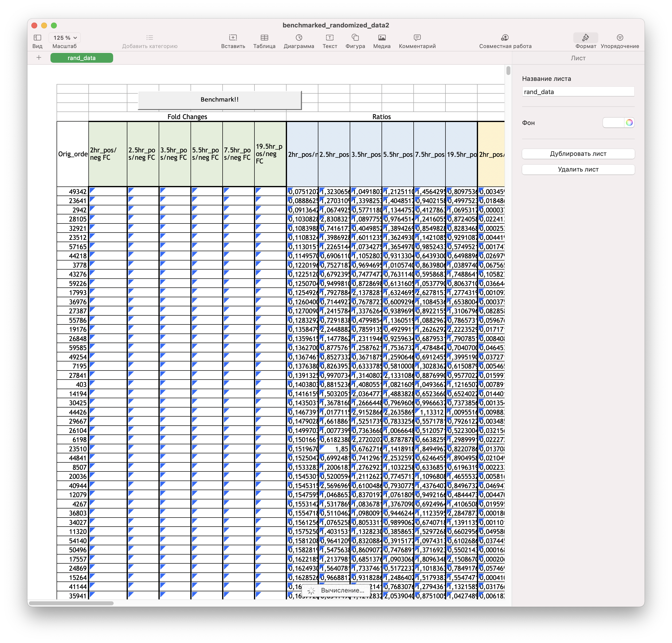This screenshot has height=643, width=672.
Task: Click the Media (Медиа) toolbar icon
Action: pyautogui.click(x=382, y=37)
